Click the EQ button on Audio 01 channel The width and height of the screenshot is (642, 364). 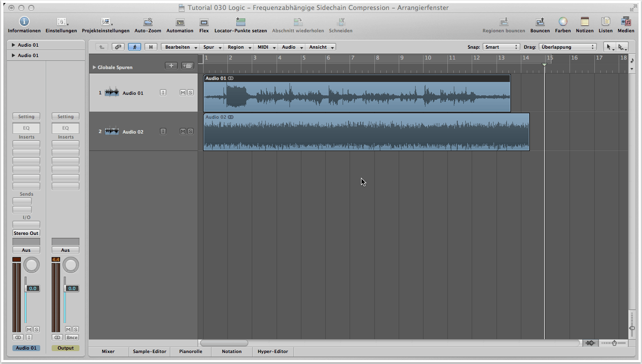[x=26, y=128]
